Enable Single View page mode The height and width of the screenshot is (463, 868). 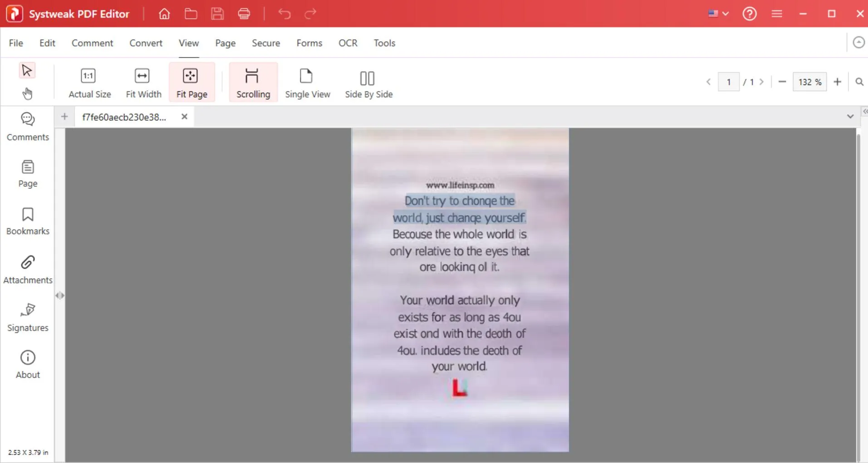point(307,83)
